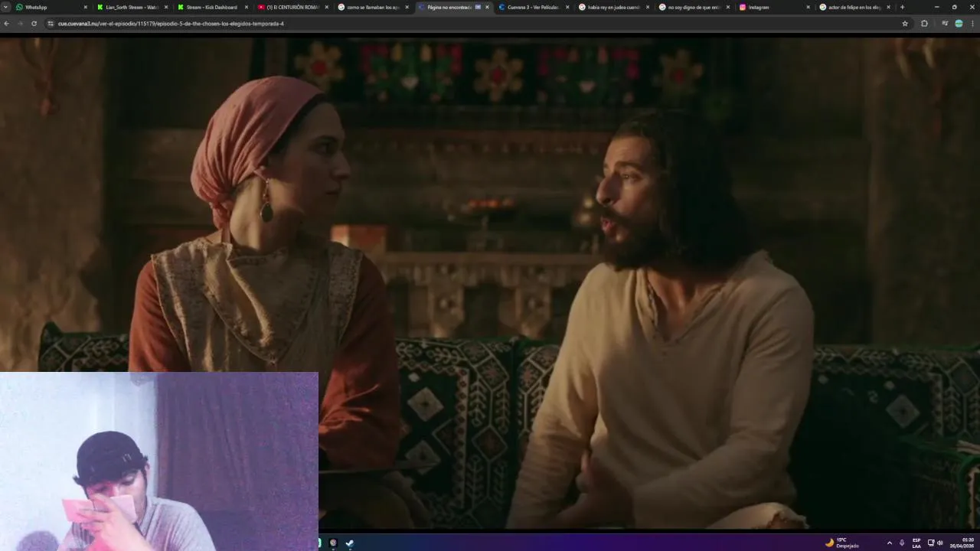The image size is (980, 551).
Task: Go back to the previous page
Action: [x=7, y=24]
